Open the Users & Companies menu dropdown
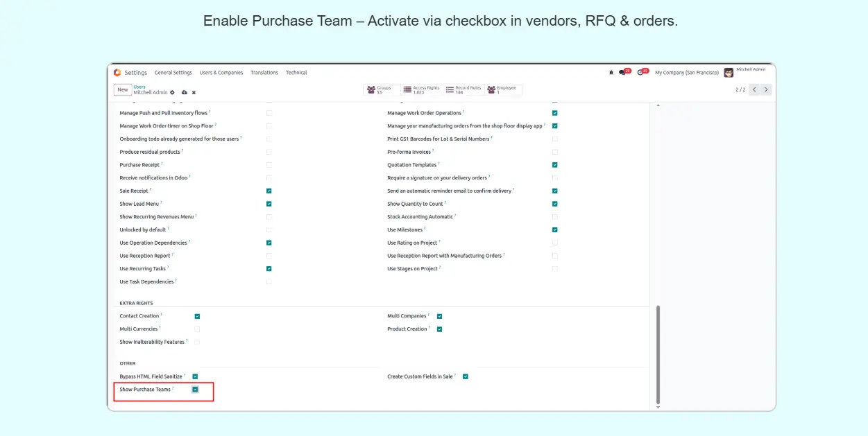 221,73
